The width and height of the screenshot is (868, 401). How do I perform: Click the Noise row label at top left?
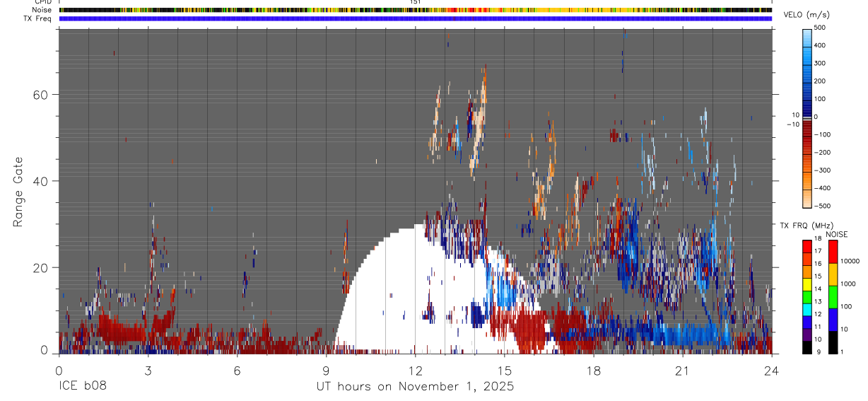tap(42, 10)
